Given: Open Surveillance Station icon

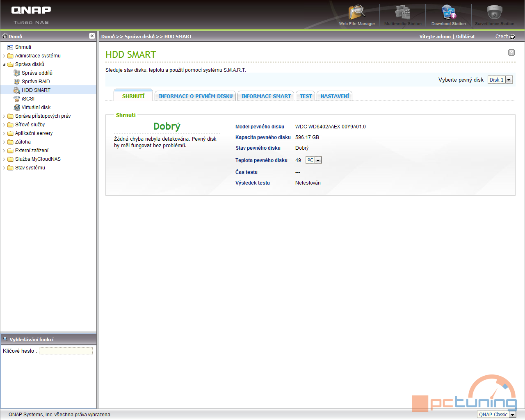Looking at the screenshot, I should pyautogui.click(x=495, y=12).
